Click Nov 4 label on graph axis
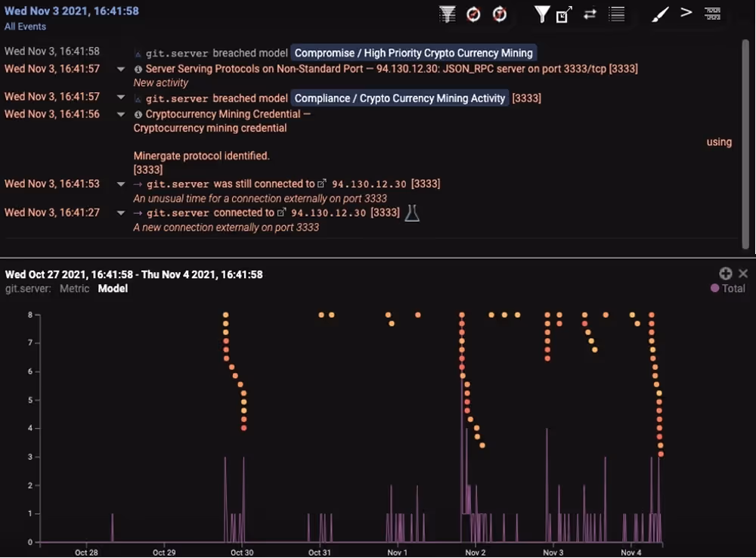This screenshot has height=558, width=756. (x=631, y=552)
